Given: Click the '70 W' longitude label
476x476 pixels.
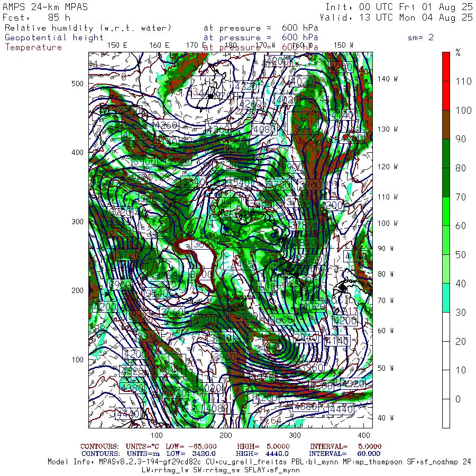Looking at the screenshot, I should 386,300.
